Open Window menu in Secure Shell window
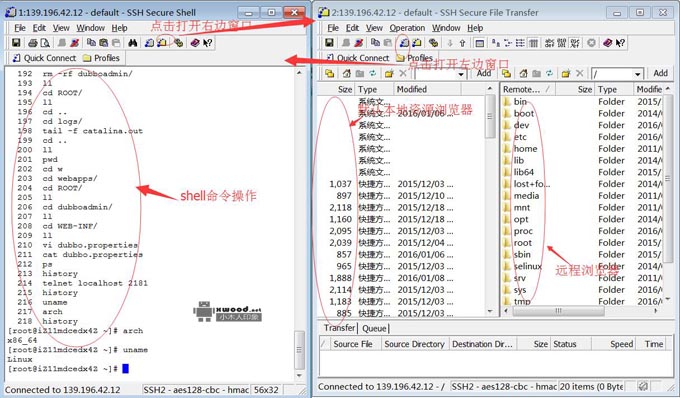Image resolution: width=680 pixels, height=398 pixels. (x=91, y=28)
